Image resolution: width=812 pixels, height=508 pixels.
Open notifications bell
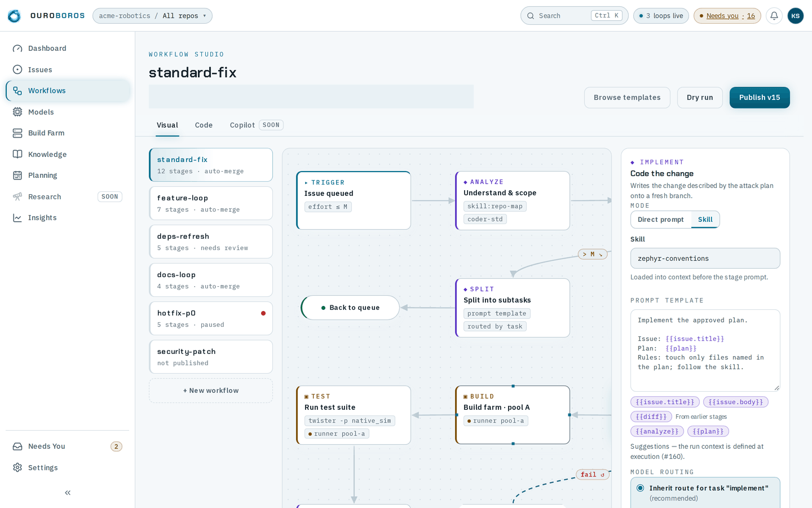[774, 16]
